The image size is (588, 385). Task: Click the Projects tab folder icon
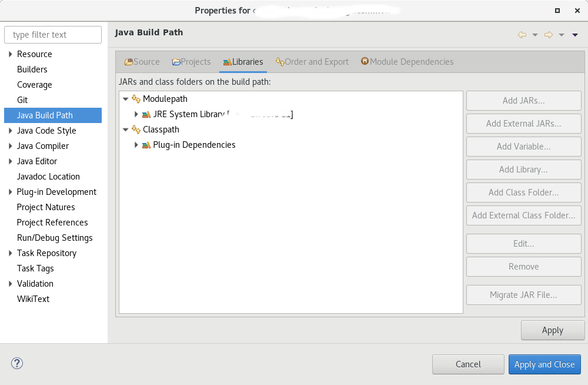tap(176, 62)
